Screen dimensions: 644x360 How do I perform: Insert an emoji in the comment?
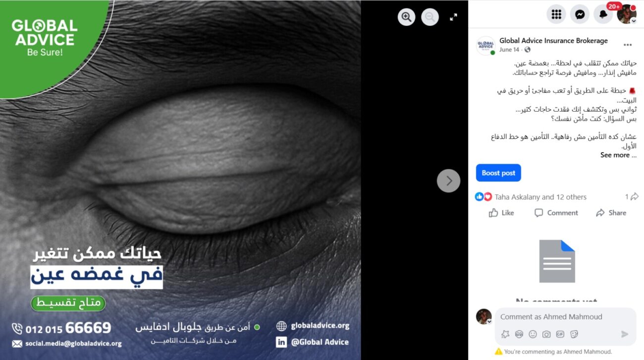pyautogui.click(x=533, y=334)
